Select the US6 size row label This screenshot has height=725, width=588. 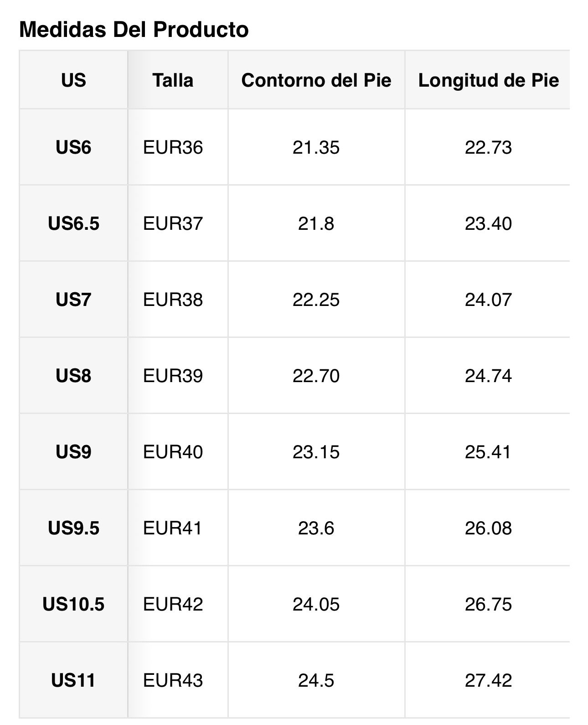[73, 148]
